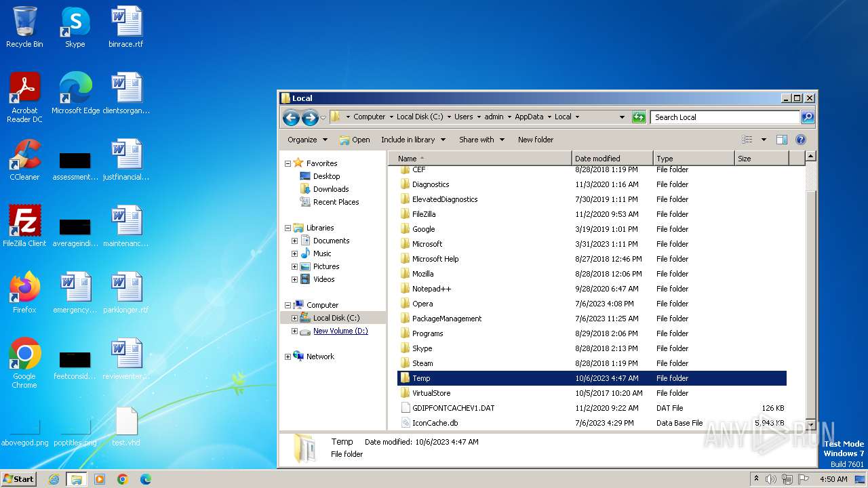
Task: Select the VirtualStore folder row
Action: pos(592,393)
